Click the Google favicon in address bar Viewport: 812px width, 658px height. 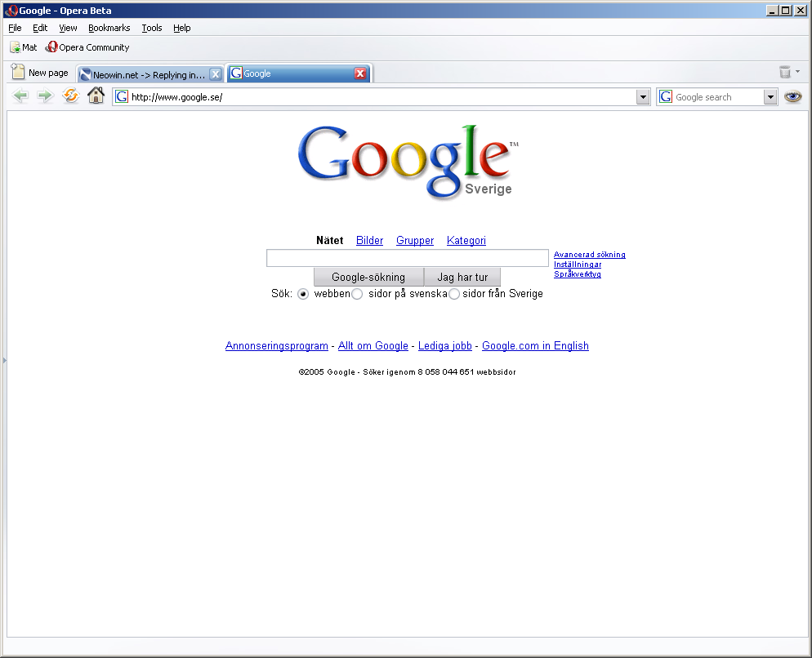click(x=121, y=97)
